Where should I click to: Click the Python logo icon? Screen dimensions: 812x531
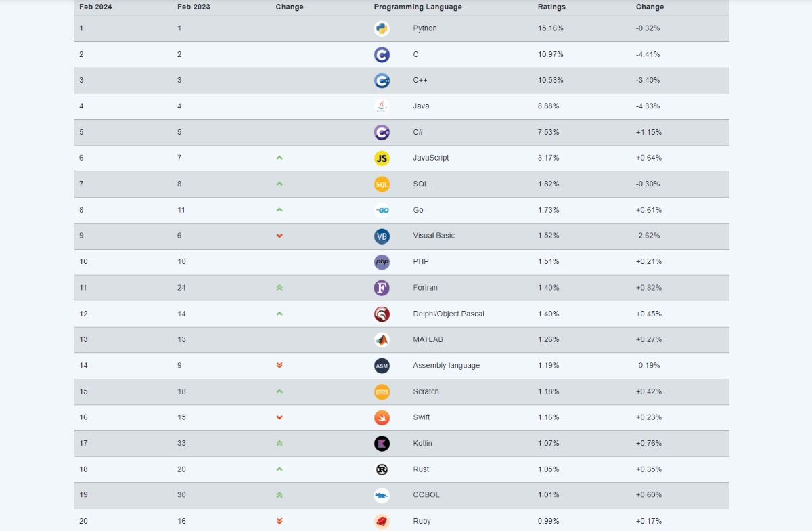(382, 28)
